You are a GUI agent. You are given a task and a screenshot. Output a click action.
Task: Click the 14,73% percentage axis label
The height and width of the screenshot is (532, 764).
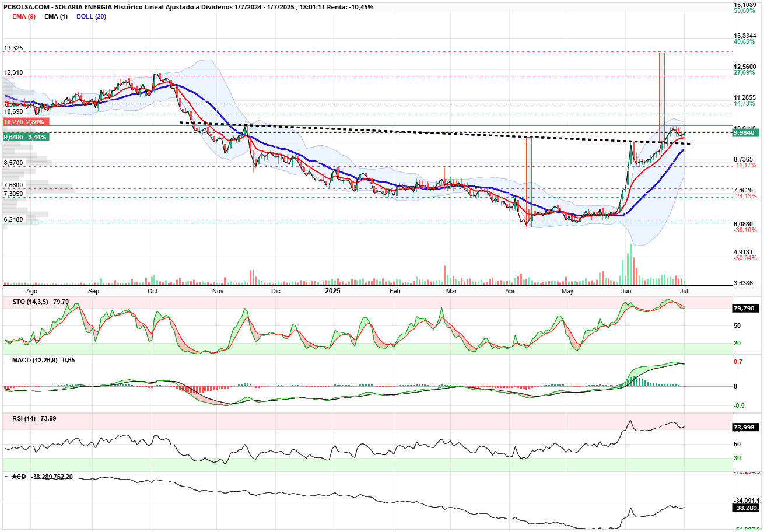[x=745, y=103]
